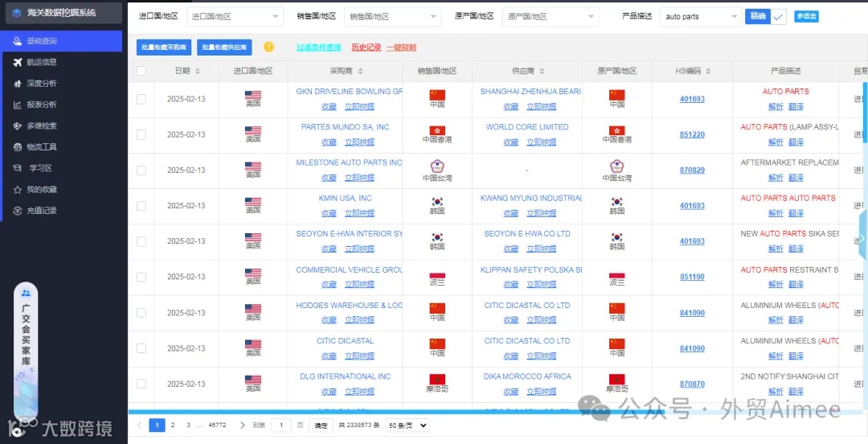The height and width of the screenshot is (444, 868).
Task: Check the GKN DRIVELINE BOWLING row checkbox
Action: click(x=141, y=99)
